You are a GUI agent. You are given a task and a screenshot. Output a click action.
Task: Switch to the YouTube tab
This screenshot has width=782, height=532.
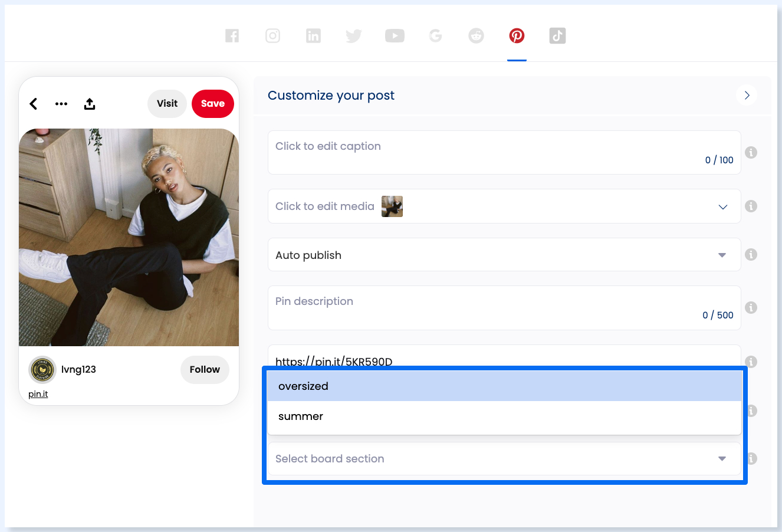coord(395,36)
